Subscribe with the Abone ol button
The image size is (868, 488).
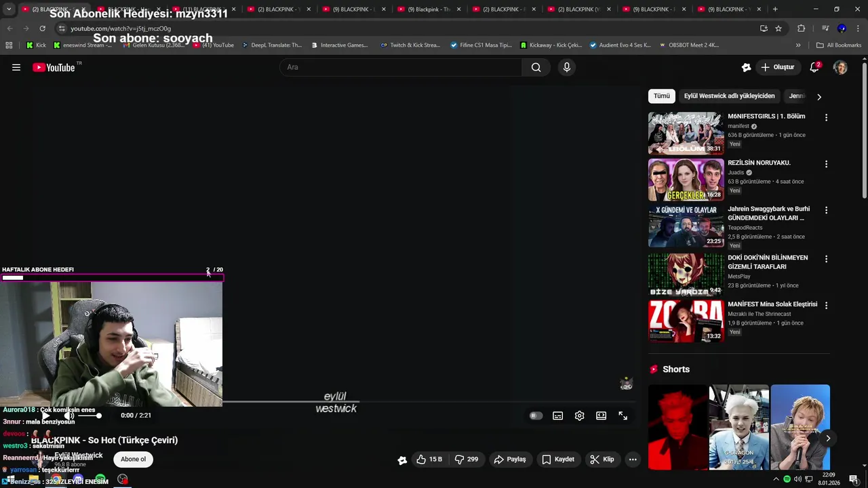(133, 460)
